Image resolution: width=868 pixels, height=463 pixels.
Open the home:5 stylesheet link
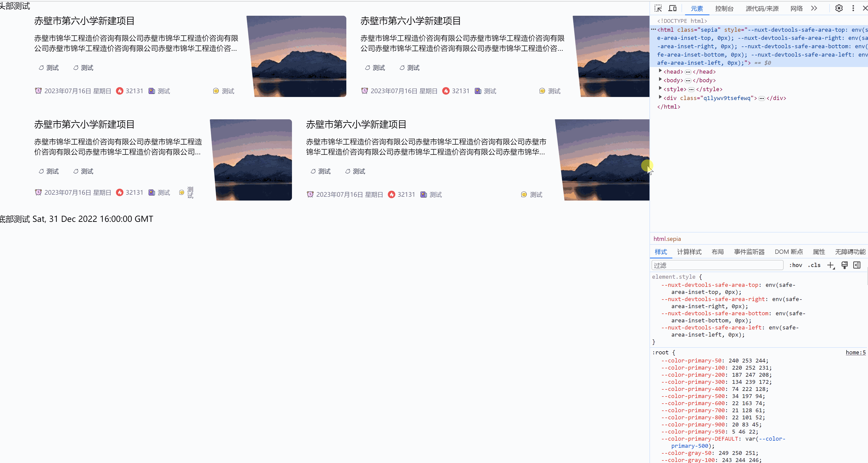855,352
